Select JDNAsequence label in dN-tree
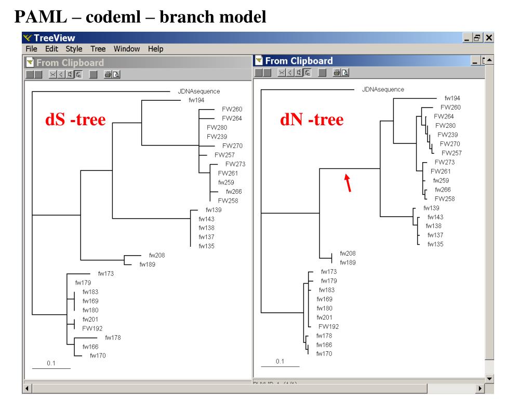Viewport: 532px width, 411px height. coord(383,89)
